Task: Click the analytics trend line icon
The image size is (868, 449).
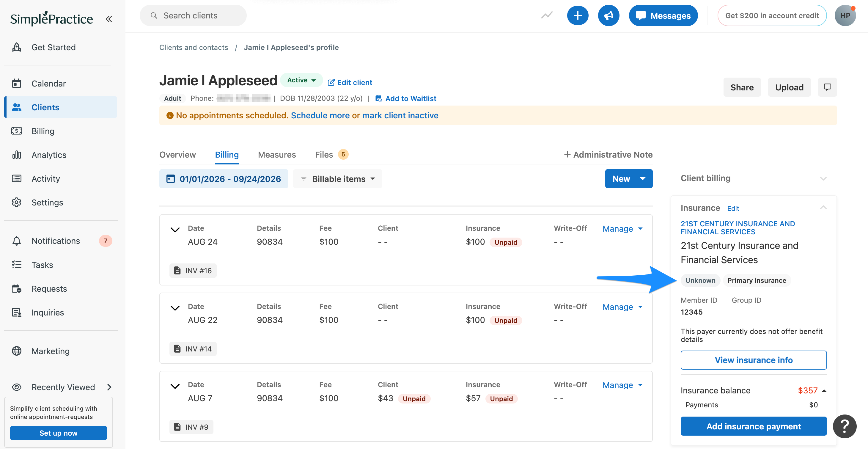Action: click(547, 15)
